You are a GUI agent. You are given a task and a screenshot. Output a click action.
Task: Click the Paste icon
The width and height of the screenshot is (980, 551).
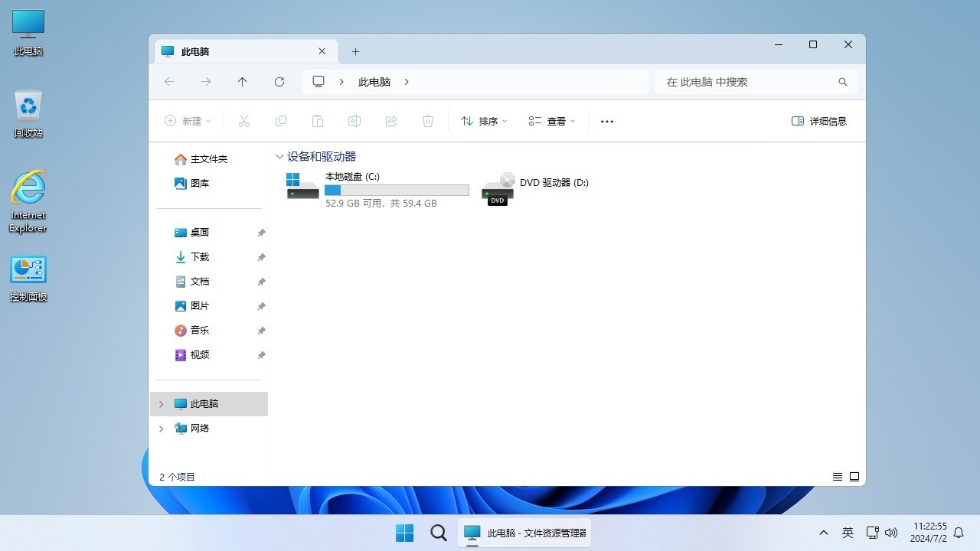coord(318,121)
